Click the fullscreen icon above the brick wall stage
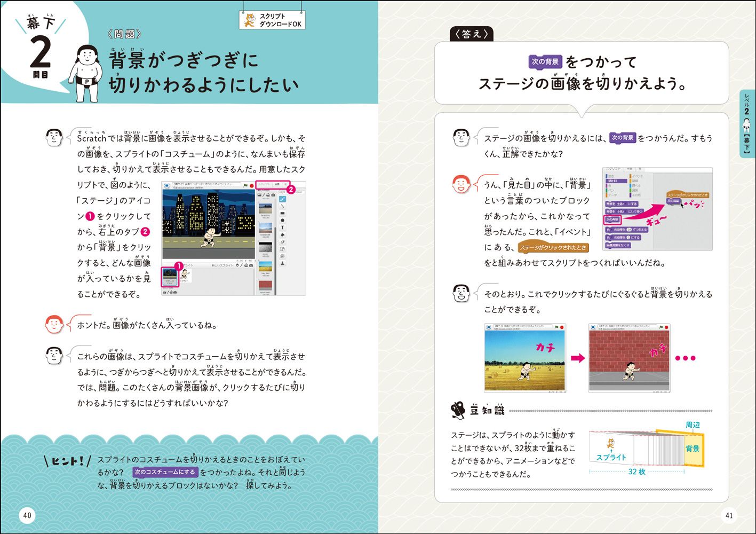This screenshot has height=534, width=756. pos(593,327)
